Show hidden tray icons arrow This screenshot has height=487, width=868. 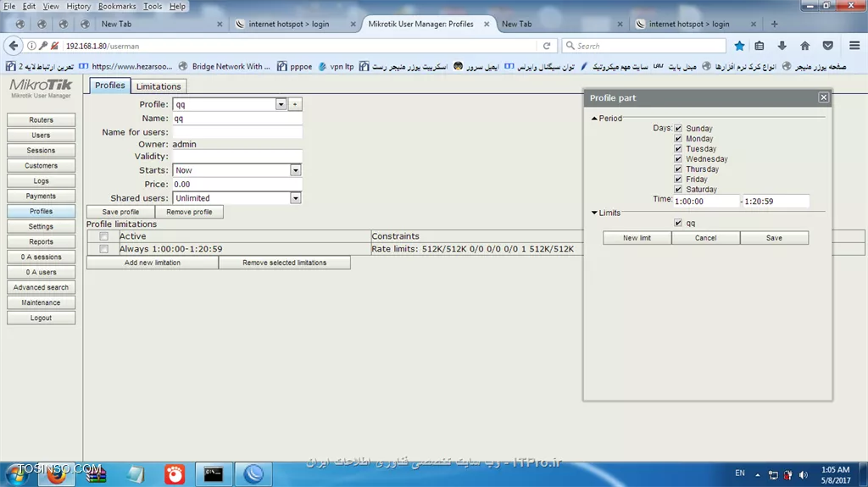click(x=758, y=475)
